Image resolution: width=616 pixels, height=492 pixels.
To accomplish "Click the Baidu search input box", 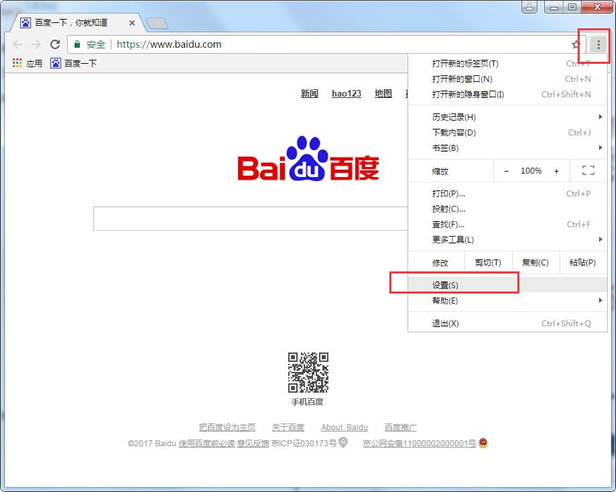I will coord(250,218).
